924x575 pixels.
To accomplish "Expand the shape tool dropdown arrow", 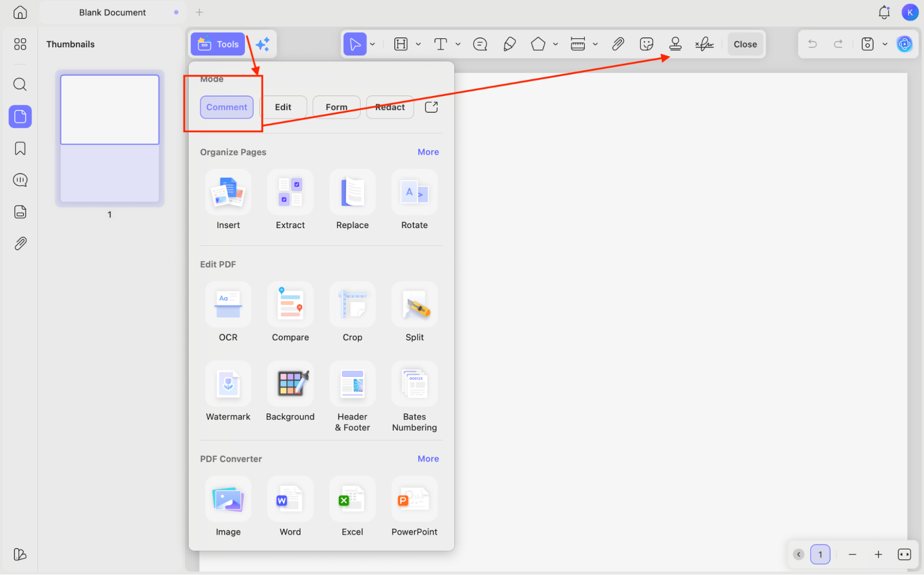I will [555, 44].
